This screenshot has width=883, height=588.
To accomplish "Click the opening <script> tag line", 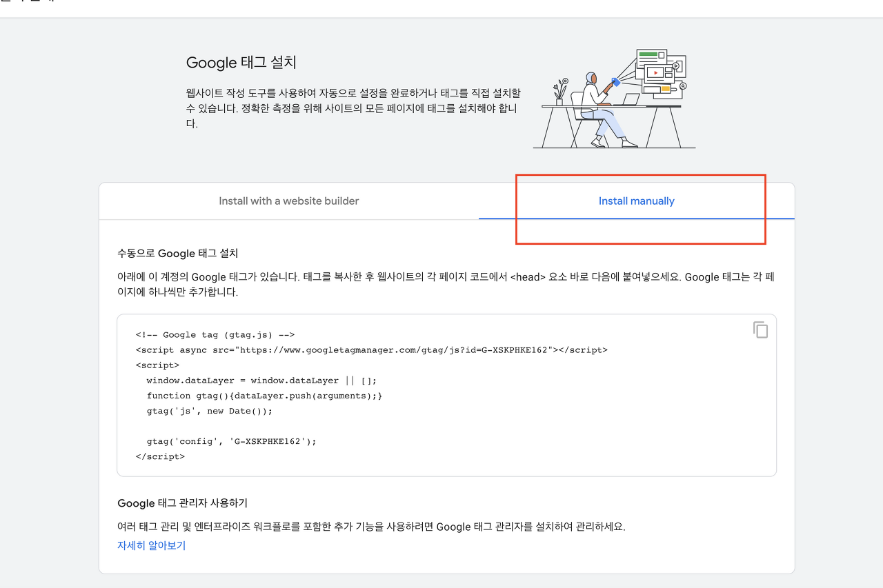I will [158, 365].
